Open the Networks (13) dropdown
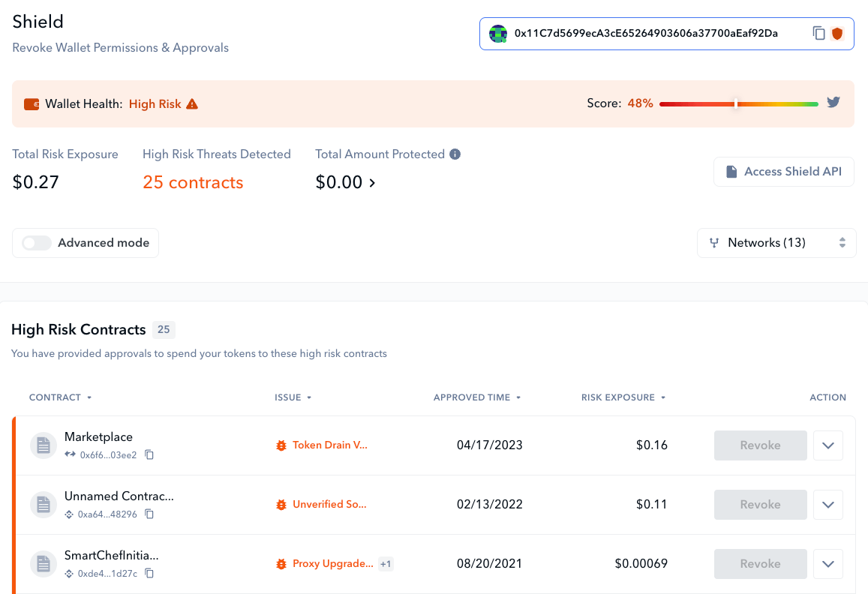Viewport: 868px width, 594px height. [x=776, y=243]
